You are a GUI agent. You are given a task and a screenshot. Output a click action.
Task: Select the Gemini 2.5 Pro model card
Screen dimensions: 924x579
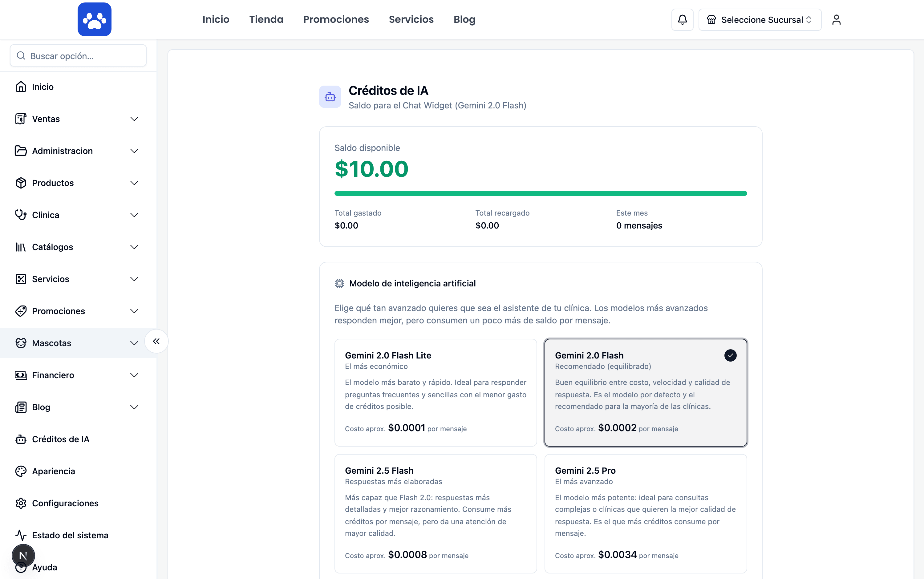point(646,513)
